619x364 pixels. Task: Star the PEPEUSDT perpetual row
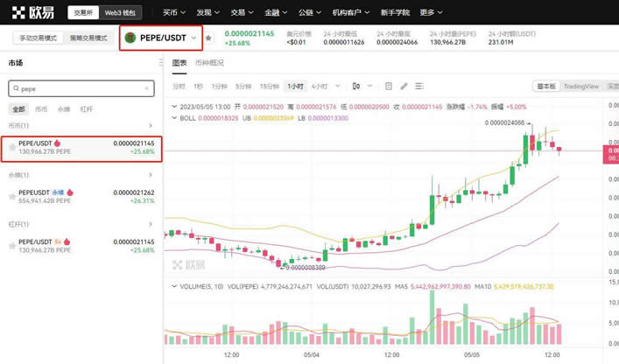(12, 196)
